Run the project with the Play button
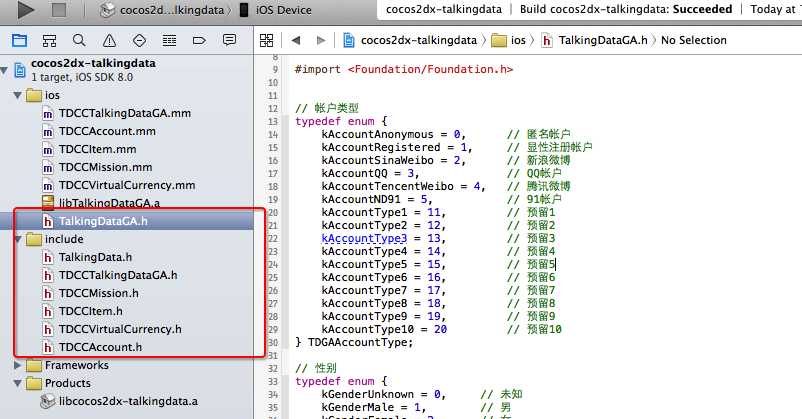The width and height of the screenshot is (802, 419). 26,9
